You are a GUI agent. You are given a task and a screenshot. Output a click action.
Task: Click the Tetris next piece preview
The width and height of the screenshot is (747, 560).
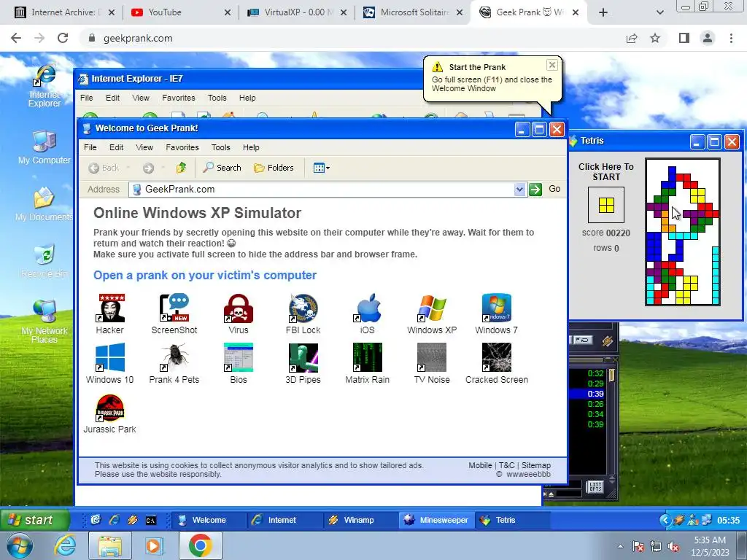coord(606,205)
